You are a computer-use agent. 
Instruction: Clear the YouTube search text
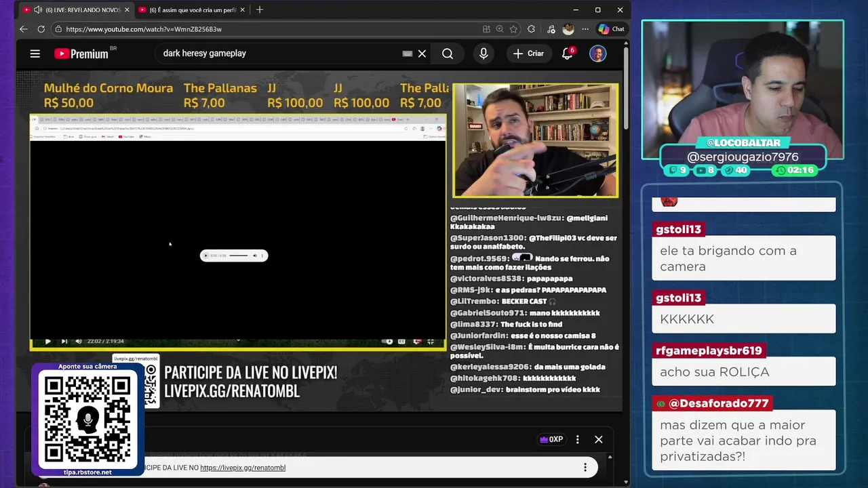pyautogui.click(x=422, y=54)
